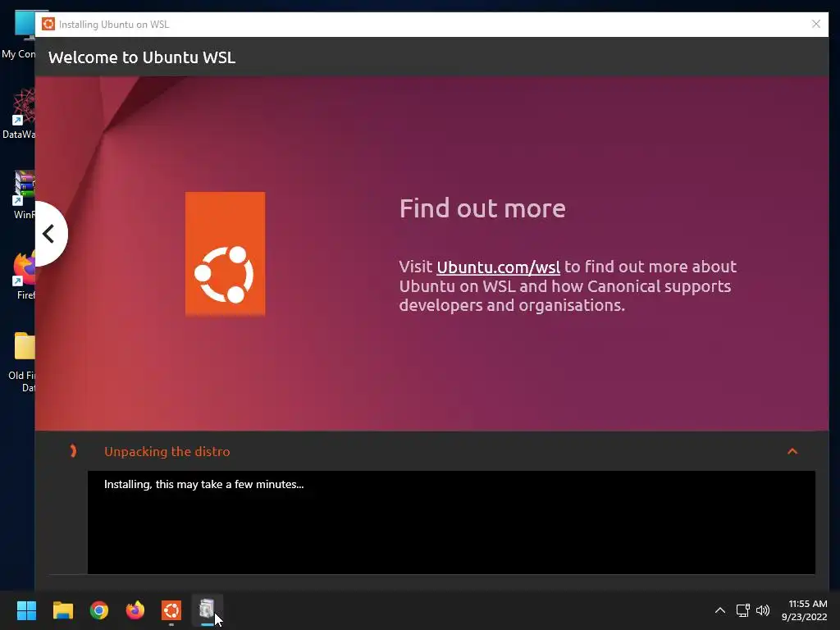
Task: Select the Old Fi folder on the desktop
Action: [x=21, y=362]
